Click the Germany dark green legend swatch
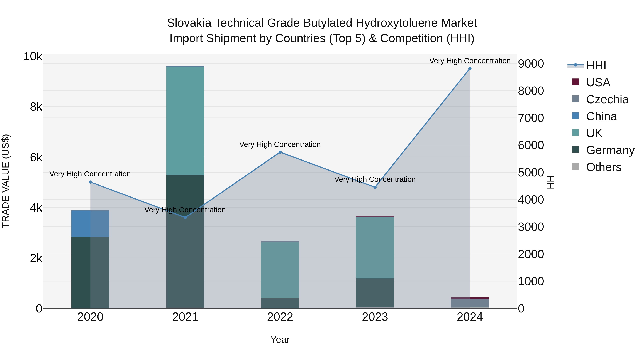The height and width of the screenshot is (362, 644). [x=575, y=149]
